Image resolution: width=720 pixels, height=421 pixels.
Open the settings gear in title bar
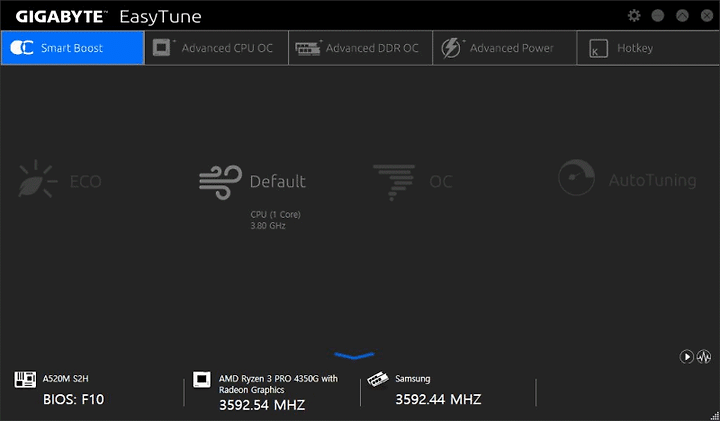(x=634, y=16)
